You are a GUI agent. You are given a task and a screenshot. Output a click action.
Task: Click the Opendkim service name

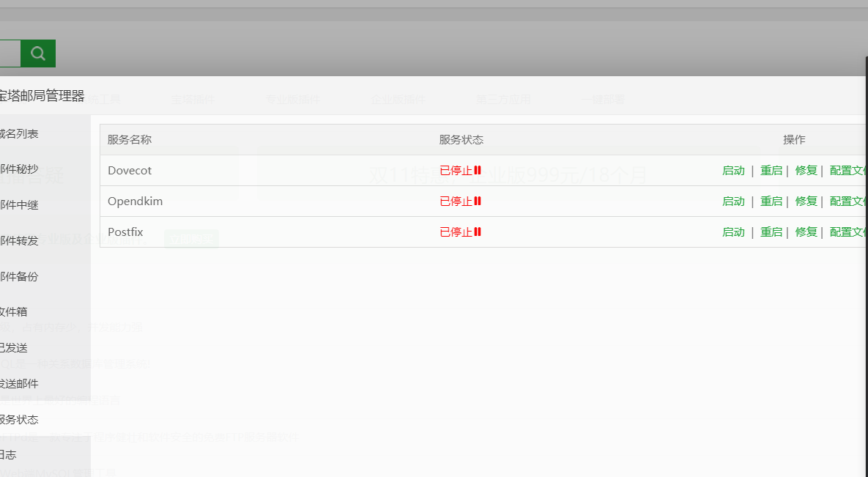coord(135,201)
